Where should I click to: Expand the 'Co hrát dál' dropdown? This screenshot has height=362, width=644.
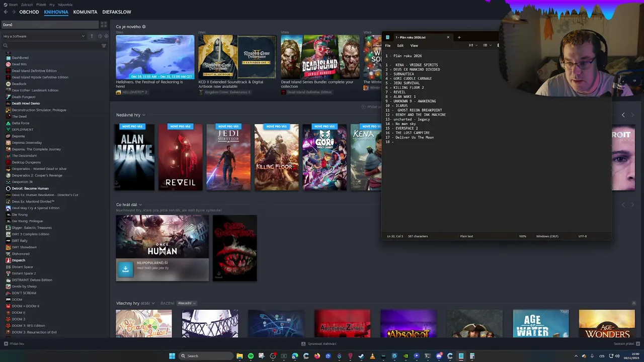pos(140,205)
